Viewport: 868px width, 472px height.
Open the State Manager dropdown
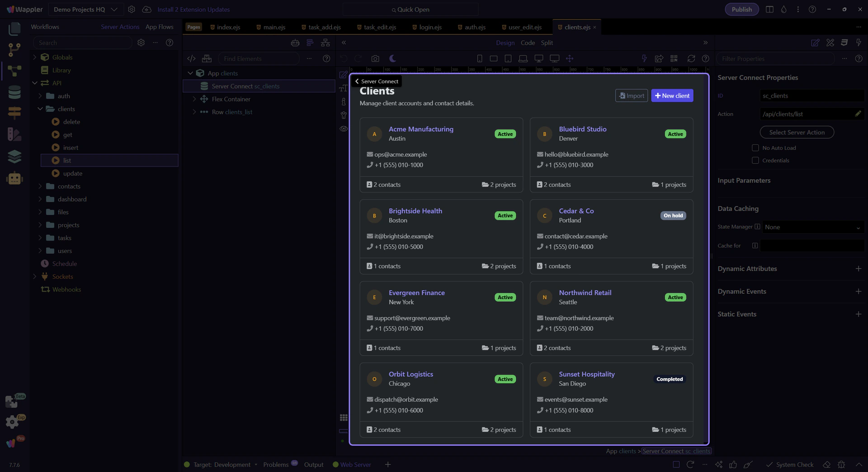pyautogui.click(x=812, y=227)
